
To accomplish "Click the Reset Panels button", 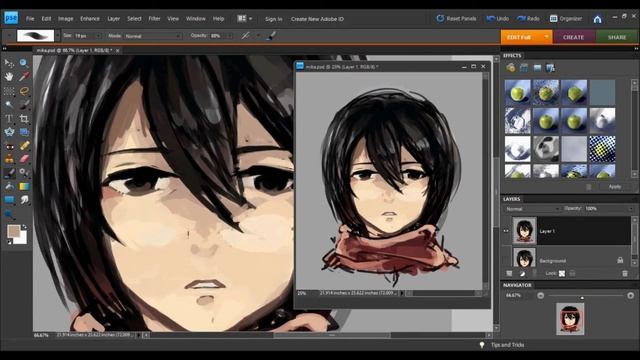I will pyautogui.click(x=456, y=19).
